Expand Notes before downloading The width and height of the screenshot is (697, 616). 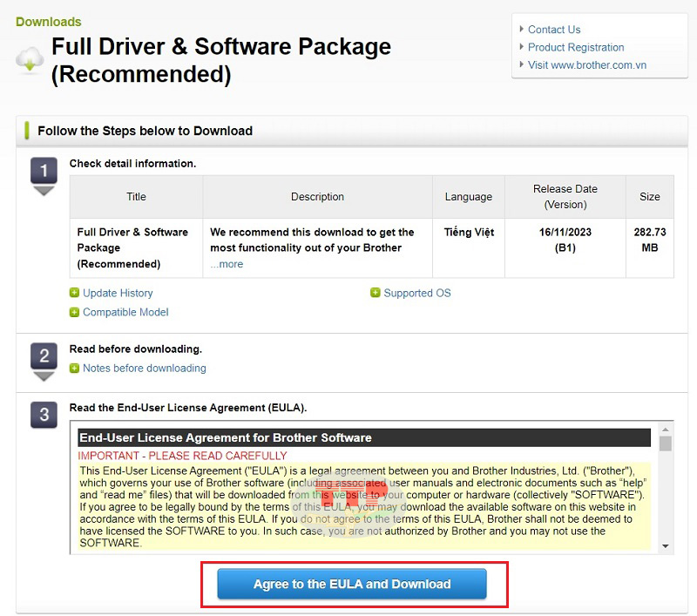(x=145, y=369)
